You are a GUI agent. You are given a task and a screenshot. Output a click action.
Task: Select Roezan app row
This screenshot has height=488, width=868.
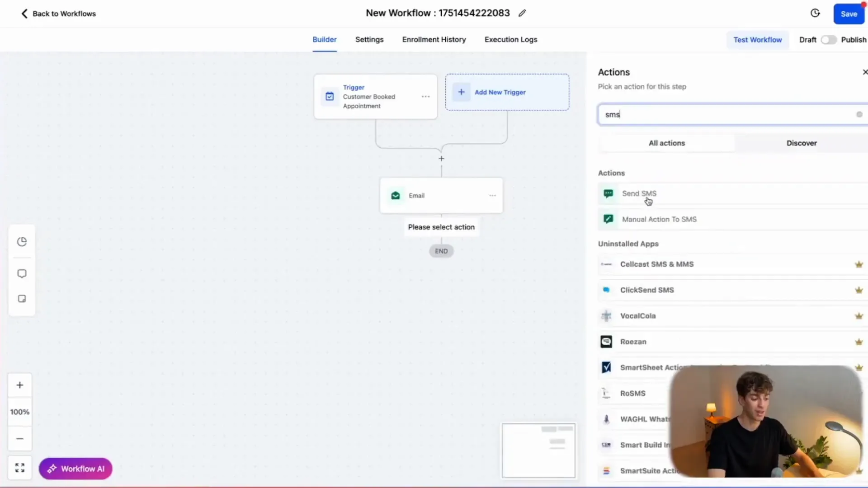[x=732, y=342]
